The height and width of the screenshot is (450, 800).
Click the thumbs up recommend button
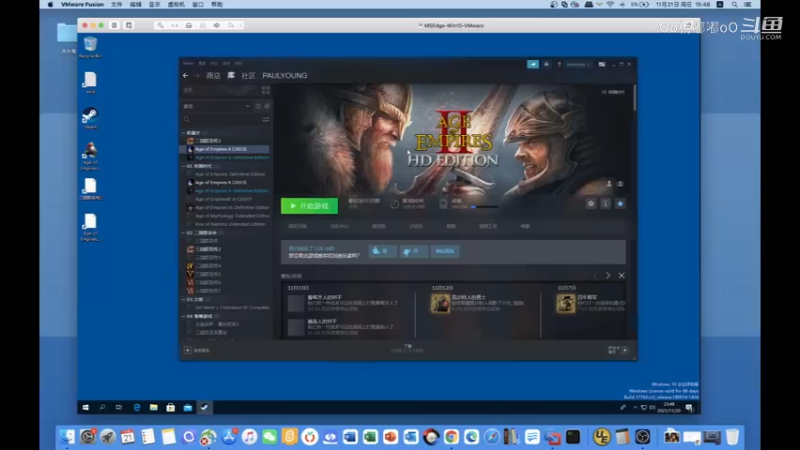382,251
